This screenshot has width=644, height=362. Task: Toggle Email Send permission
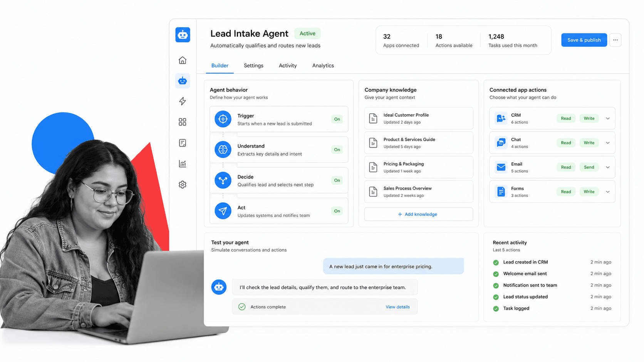[589, 167]
